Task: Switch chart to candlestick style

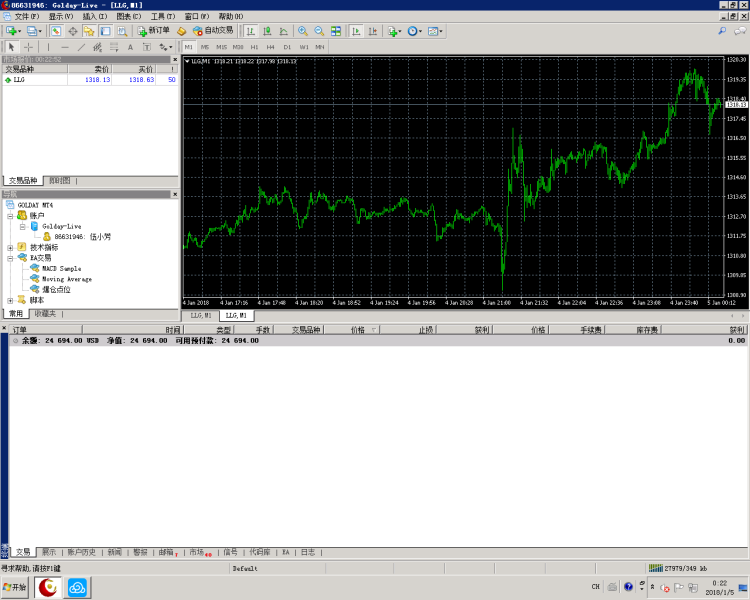Action: coord(267,31)
